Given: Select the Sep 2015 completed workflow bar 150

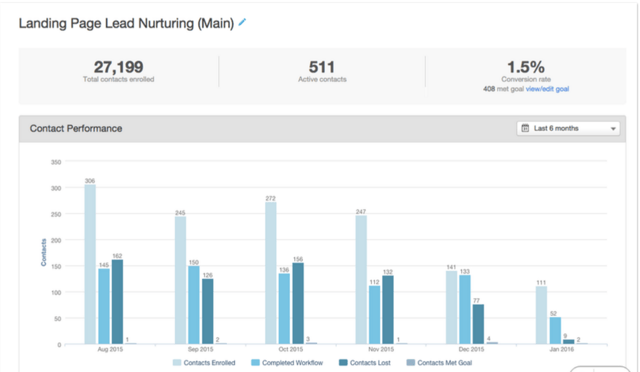Looking at the screenshot, I should (x=194, y=305).
